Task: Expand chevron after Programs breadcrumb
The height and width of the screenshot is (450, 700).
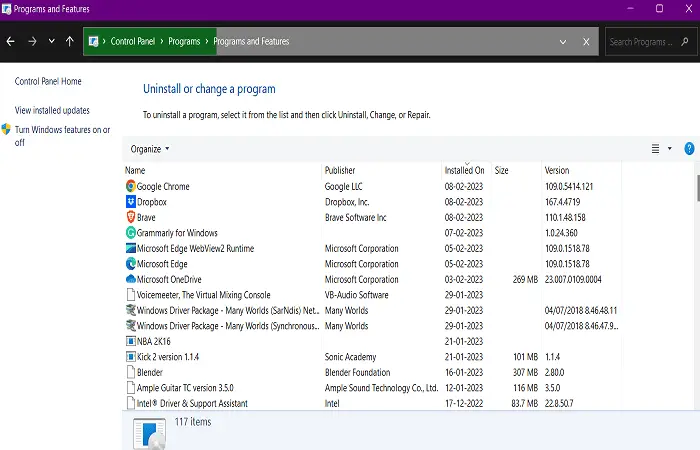Action: pos(207,42)
